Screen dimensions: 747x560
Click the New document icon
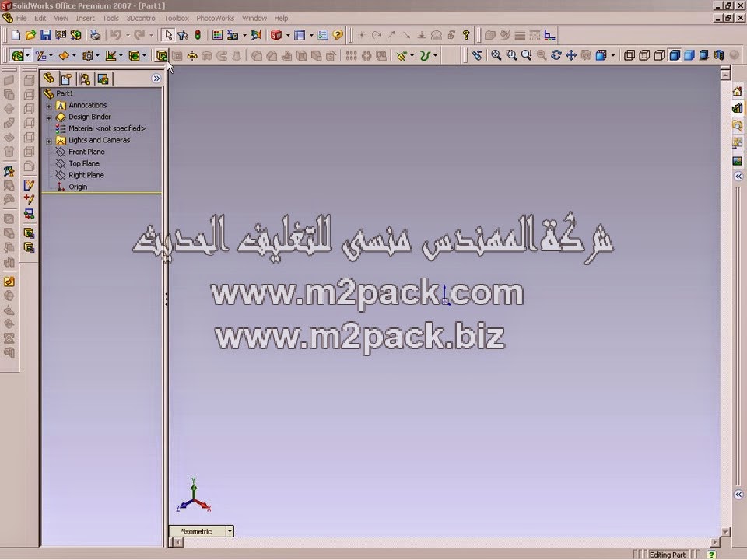click(16, 35)
